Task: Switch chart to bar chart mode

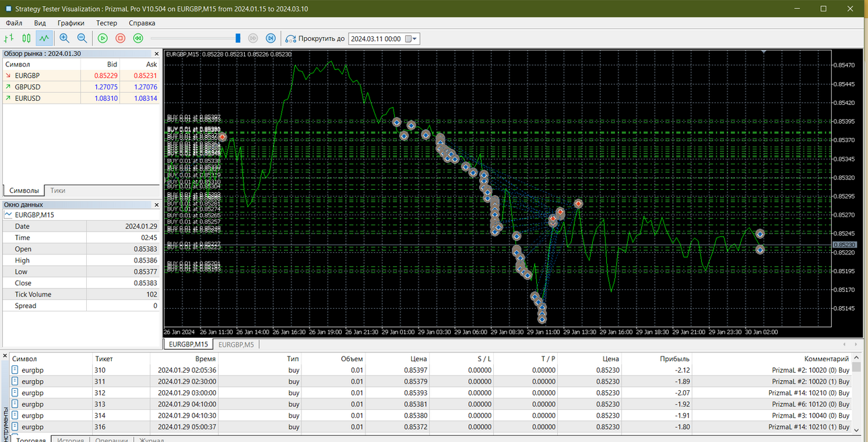Action: [x=9, y=38]
